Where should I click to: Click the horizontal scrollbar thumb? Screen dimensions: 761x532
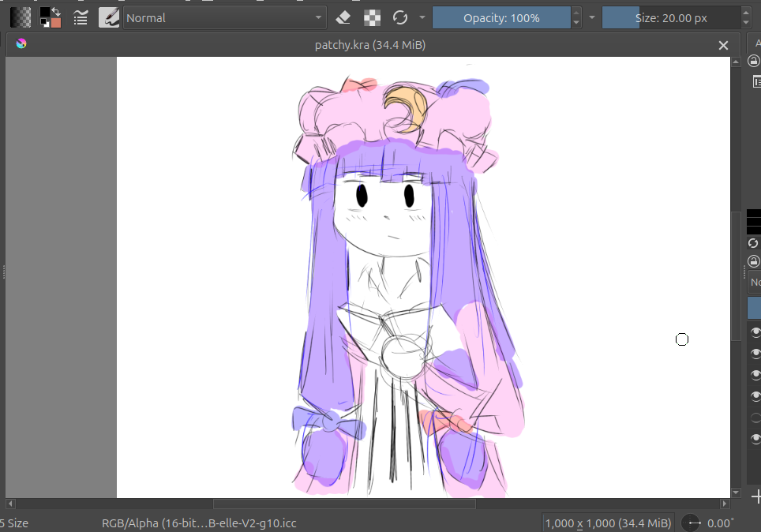344,504
